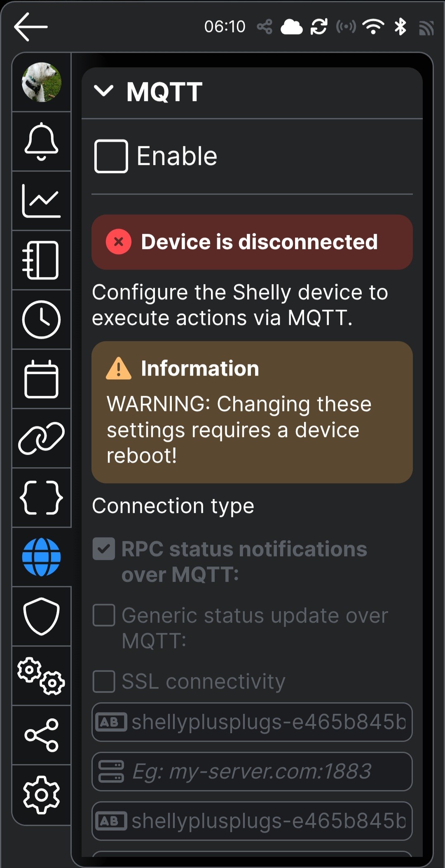Open the line chart statistics icon
Image resolution: width=445 pixels, height=868 pixels.
click(41, 201)
